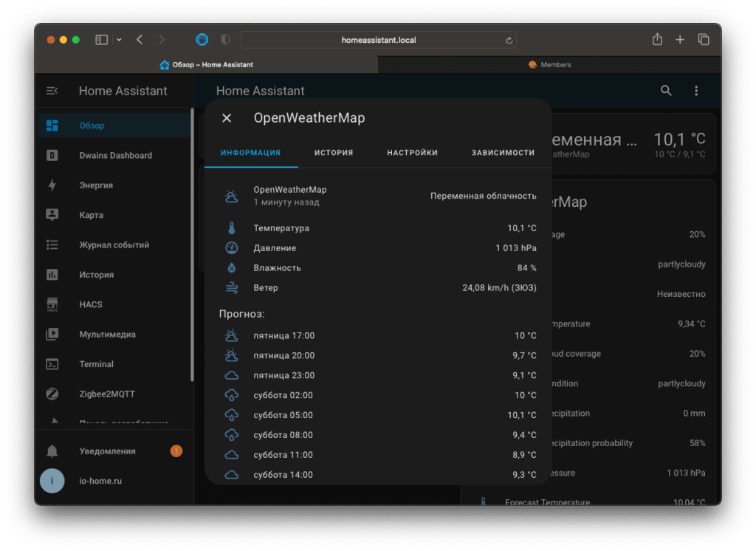Open the io-home.ru user profile
Viewport: 756px width, 551px height.
[114, 481]
